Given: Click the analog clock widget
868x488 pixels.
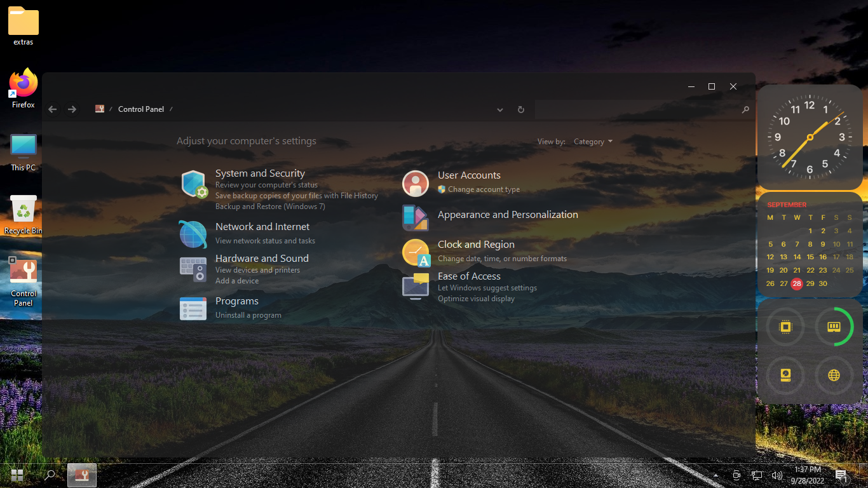Looking at the screenshot, I should (810, 137).
